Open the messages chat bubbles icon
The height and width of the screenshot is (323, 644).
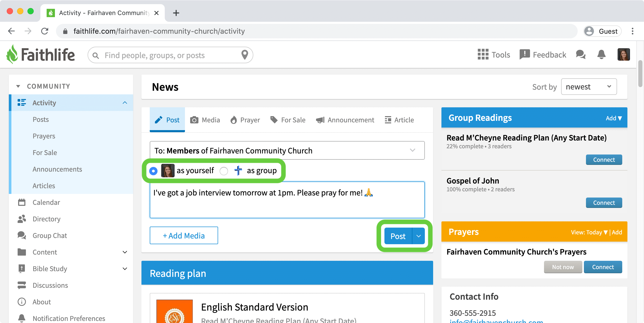pyautogui.click(x=581, y=55)
